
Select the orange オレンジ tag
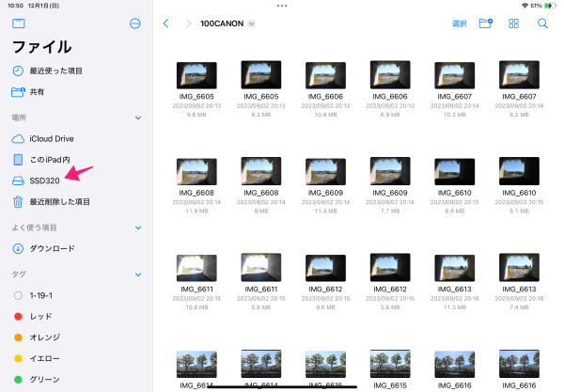coord(47,337)
